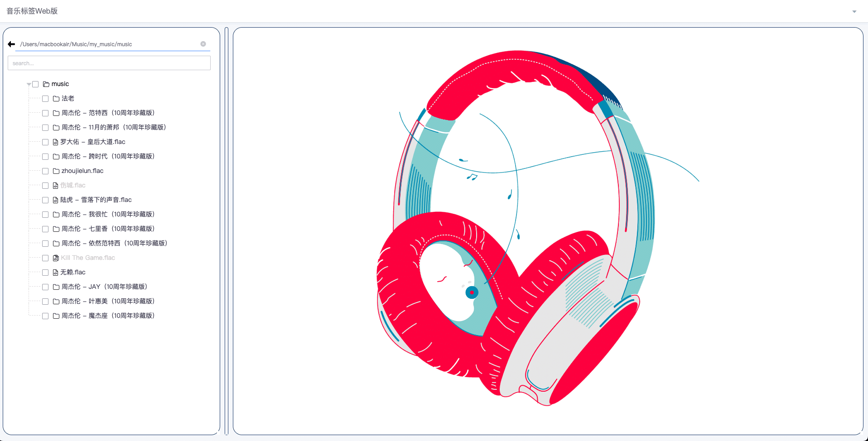Click folder icon of 周杰伦 – 七里香
This screenshot has height=441, width=868.
pyautogui.click(x=56, y=229)
